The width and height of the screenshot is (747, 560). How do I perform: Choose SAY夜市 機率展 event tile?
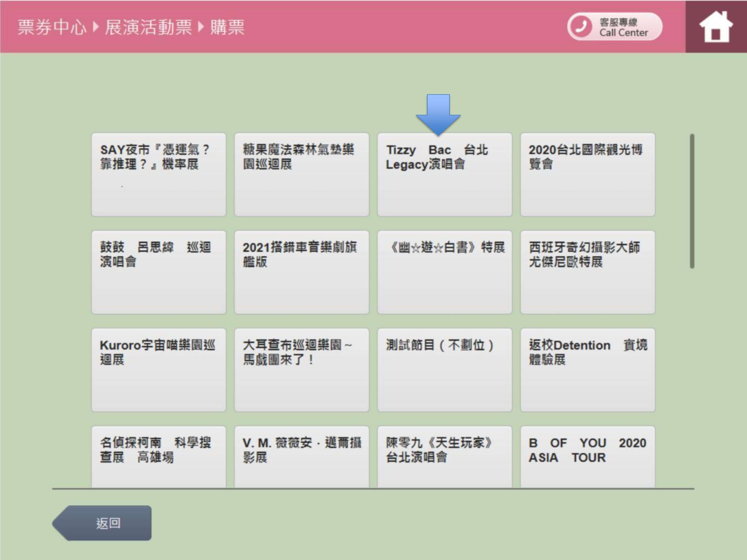pos(159,174)
